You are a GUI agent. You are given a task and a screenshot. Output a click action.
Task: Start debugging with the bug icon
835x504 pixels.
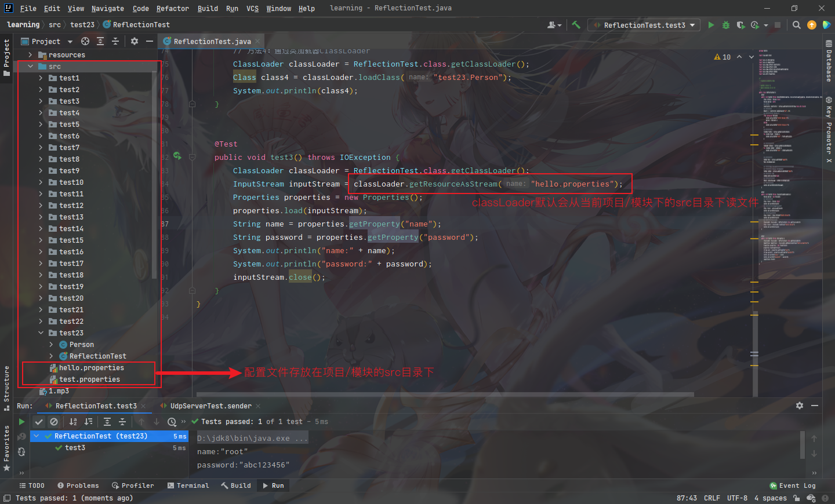pyautogui.click(x=726, y=25)
